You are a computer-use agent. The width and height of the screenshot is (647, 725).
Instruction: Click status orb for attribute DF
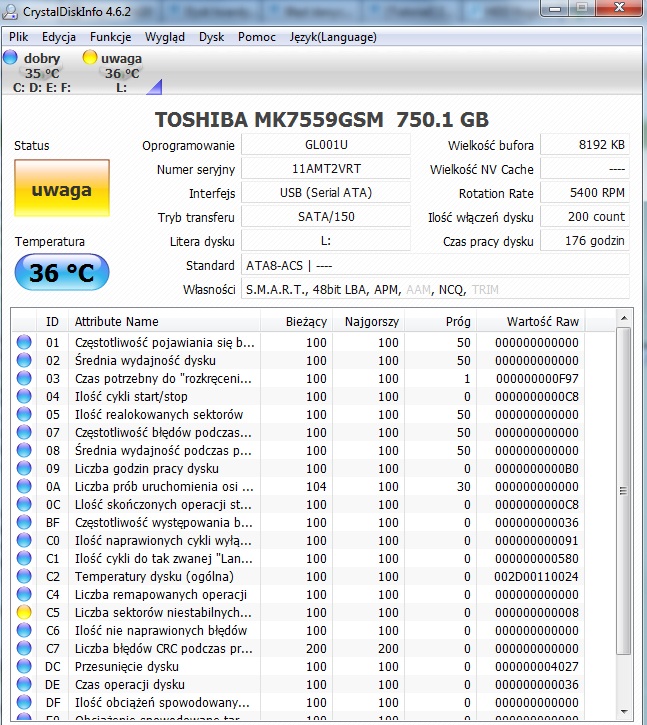click(x=24, y=703)
